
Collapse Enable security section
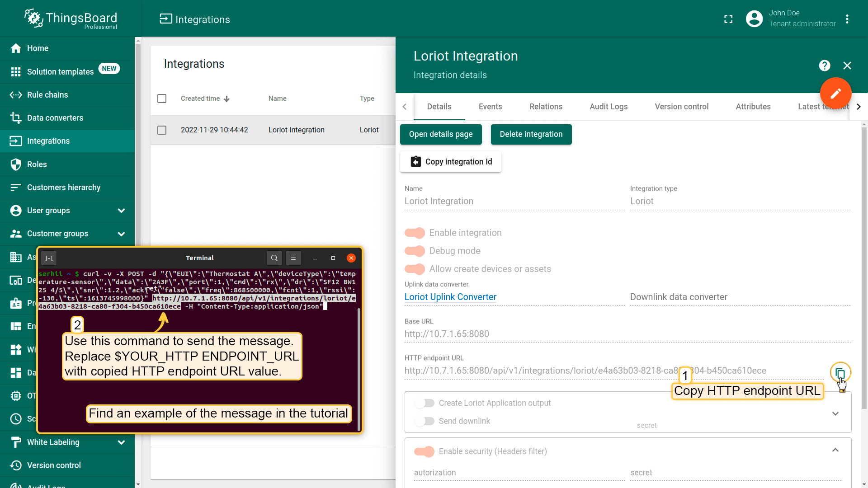click(835, 450)
